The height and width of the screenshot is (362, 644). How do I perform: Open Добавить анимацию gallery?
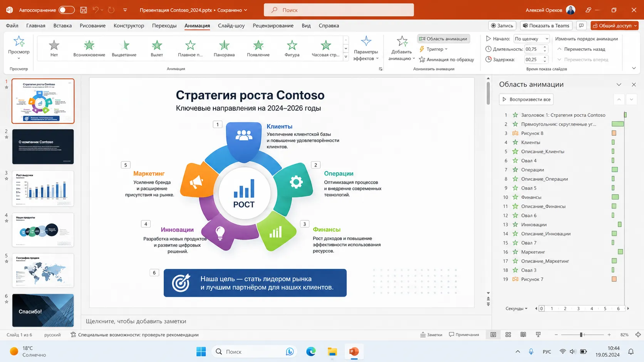click(x=401, y=48)
